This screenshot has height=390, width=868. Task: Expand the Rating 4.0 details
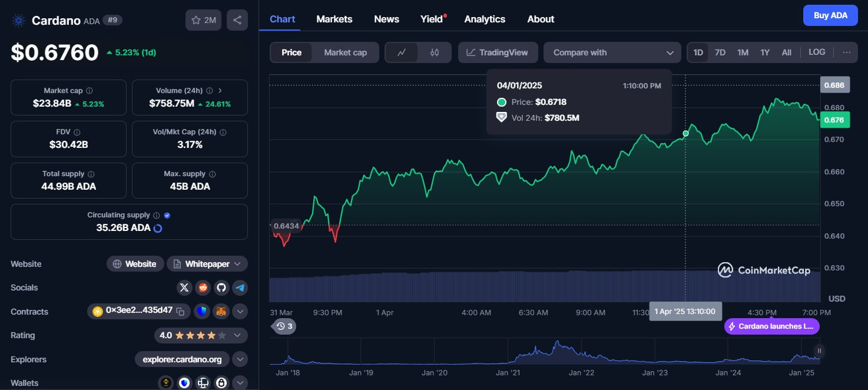237,335
